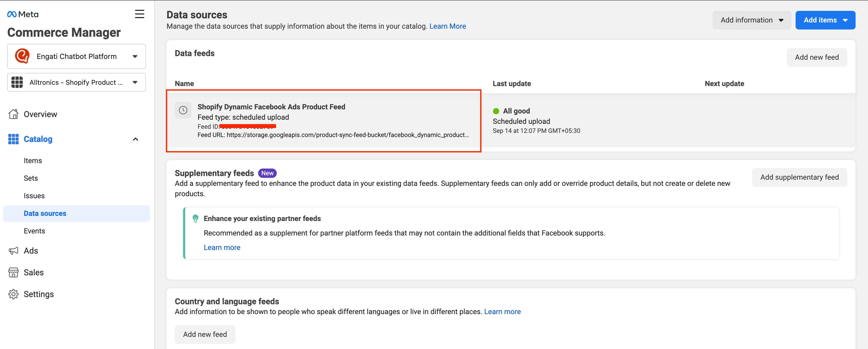This screenshot has width=868, height=349.
Task: Go to Overview in sidebar
Action: (x=40, y=114)
